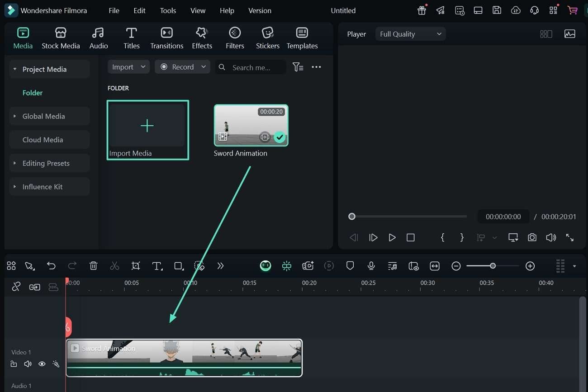Delete selected clip with trash icon
The height and width of the screenshot is (392, 588).
93,266
